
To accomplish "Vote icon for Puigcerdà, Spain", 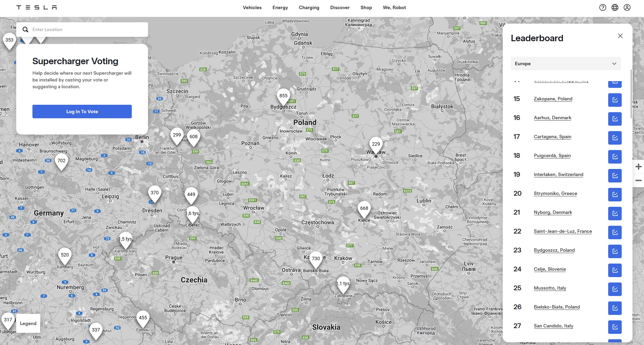I will pyautogui.click(x=615, y=157).
